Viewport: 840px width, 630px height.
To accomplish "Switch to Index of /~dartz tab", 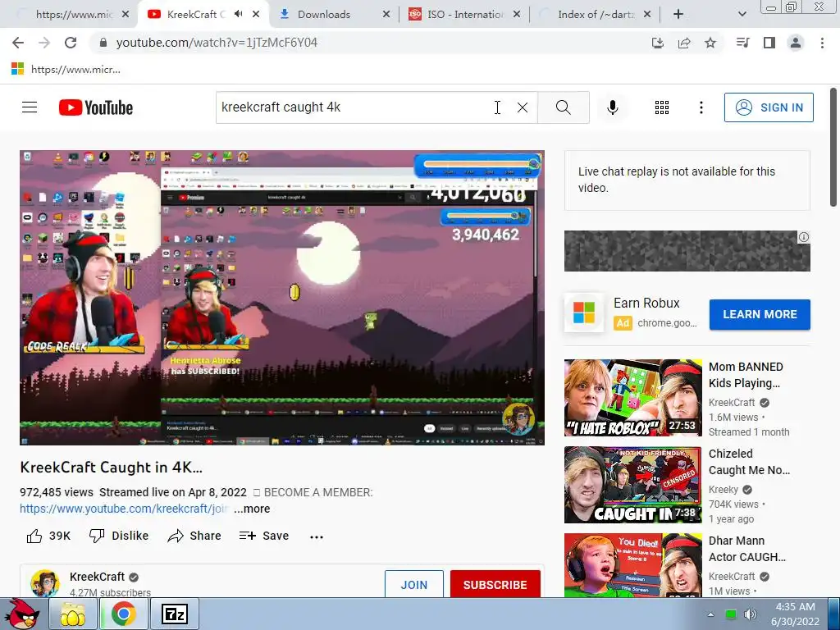I will [x=595, y=15].
